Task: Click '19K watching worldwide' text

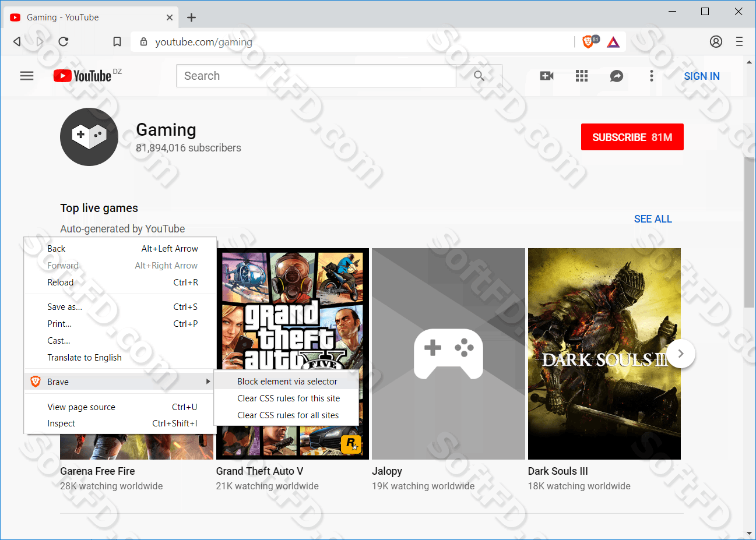Action: [423, 486]
